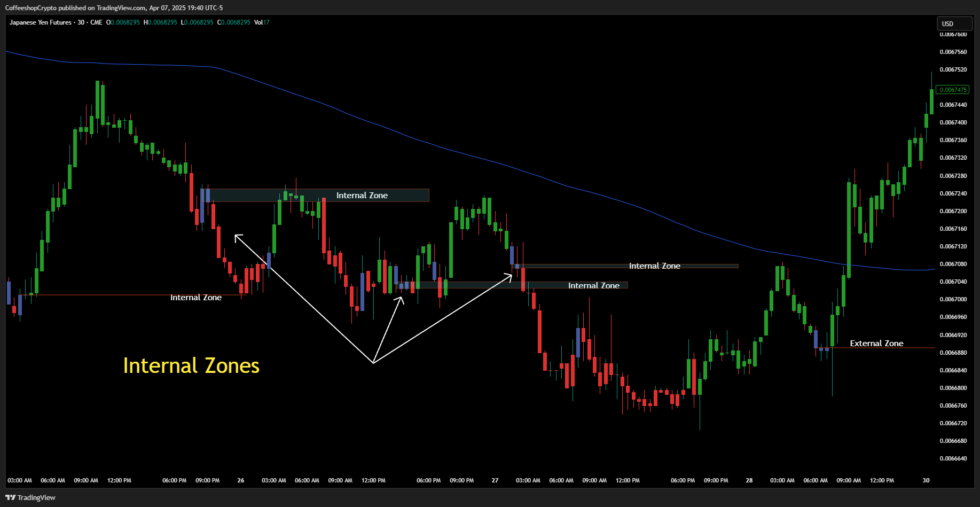Click the 0.0067160 price axis label

[953, 229]
